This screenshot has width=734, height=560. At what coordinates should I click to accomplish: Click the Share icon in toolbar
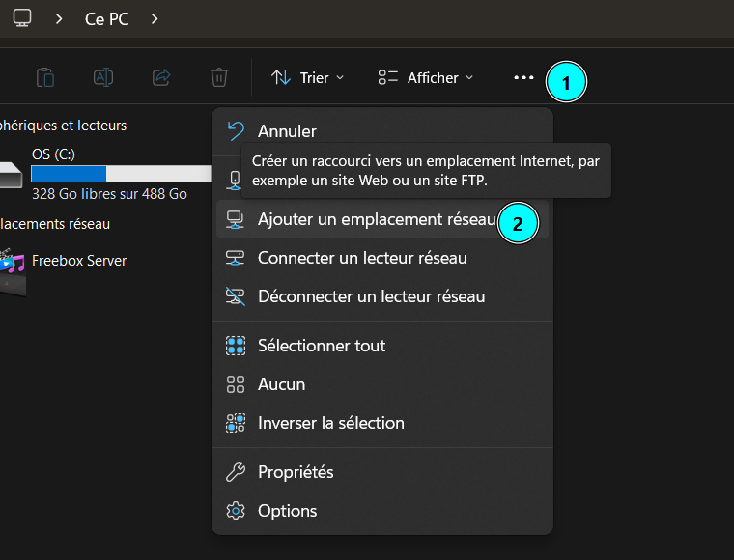[162, 77]
